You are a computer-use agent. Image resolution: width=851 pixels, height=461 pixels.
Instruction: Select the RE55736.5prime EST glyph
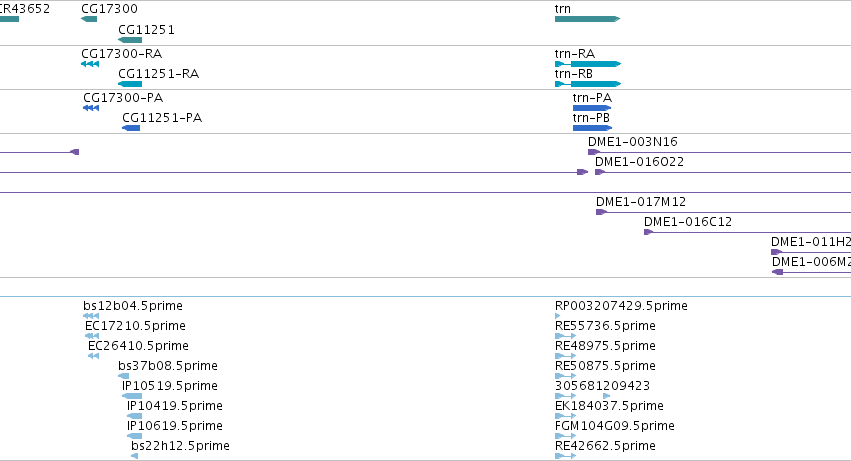click(x=566, y=336)
